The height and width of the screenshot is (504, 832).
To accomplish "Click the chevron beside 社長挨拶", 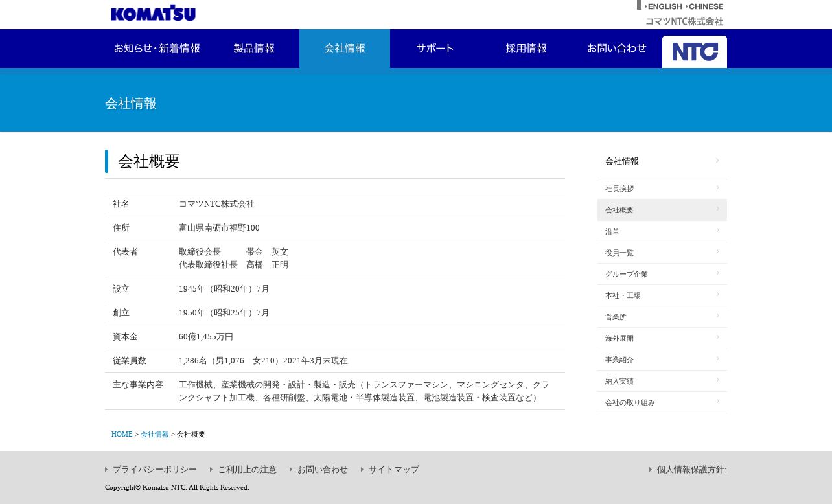I will click(x=717, y=187).
